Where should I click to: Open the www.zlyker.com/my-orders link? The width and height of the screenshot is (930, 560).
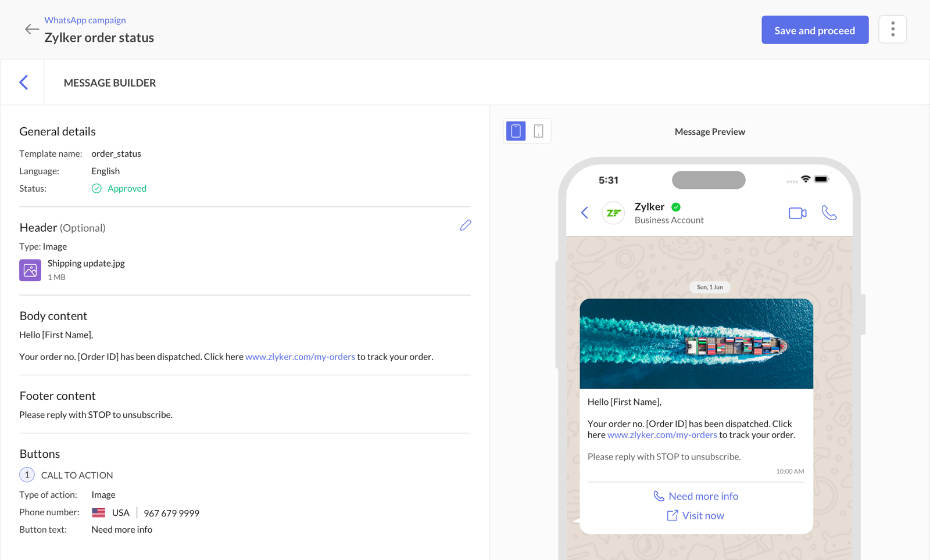coord(300,357)
